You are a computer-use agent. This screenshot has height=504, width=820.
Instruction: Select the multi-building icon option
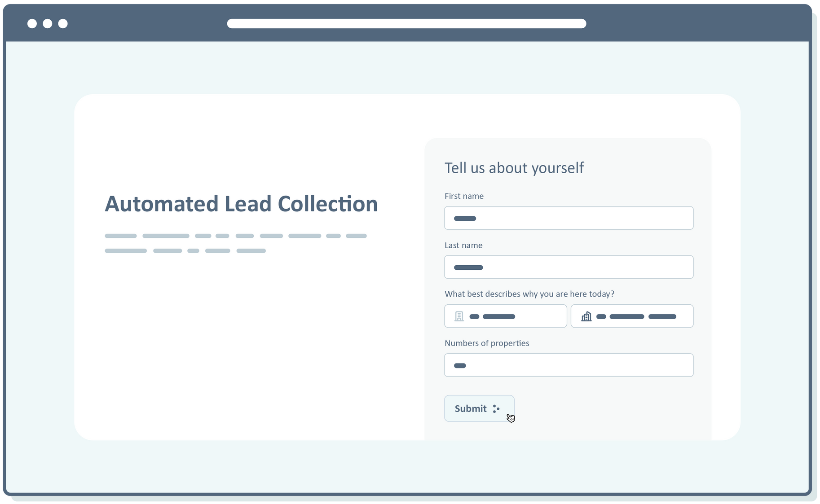coord(631,316)
